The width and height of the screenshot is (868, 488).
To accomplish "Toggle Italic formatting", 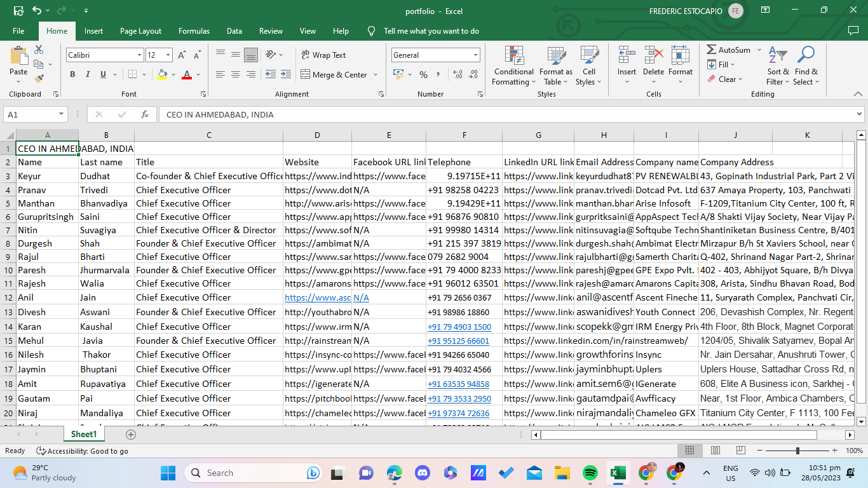I will tap(88, 74).
